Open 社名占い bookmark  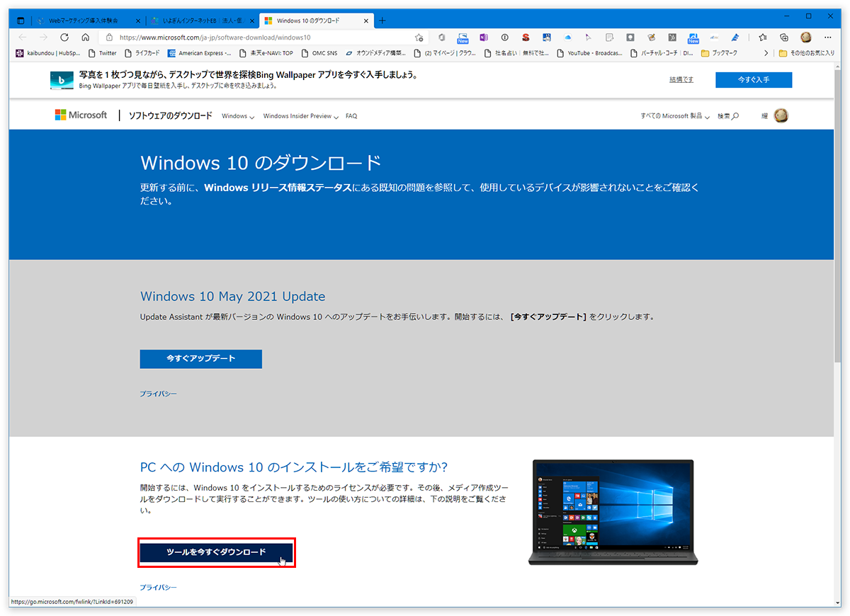(516, 53)
